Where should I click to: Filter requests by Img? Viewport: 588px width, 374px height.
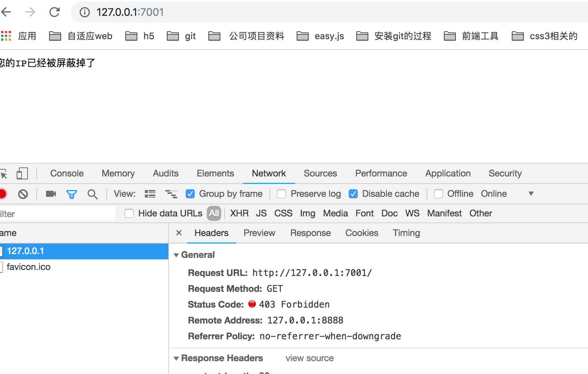click(308, 213)
